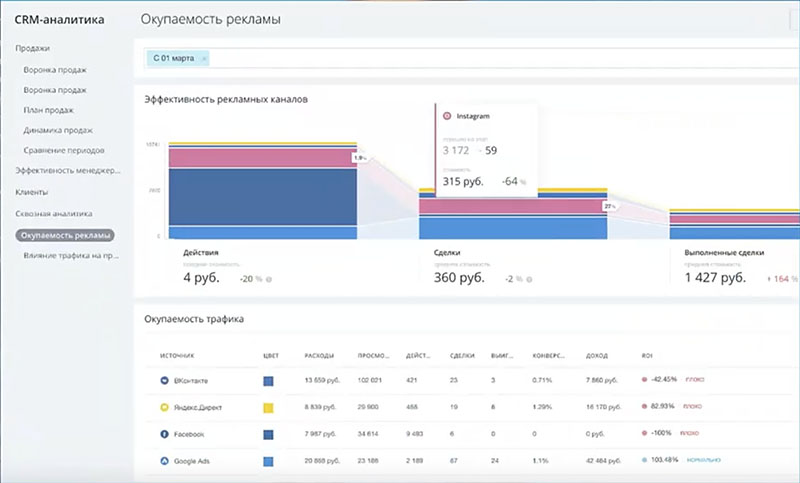Open color swatch in ВКонтакте row
Image resolution: width=800 pixels, height=483 pixels.
[268, 381]
